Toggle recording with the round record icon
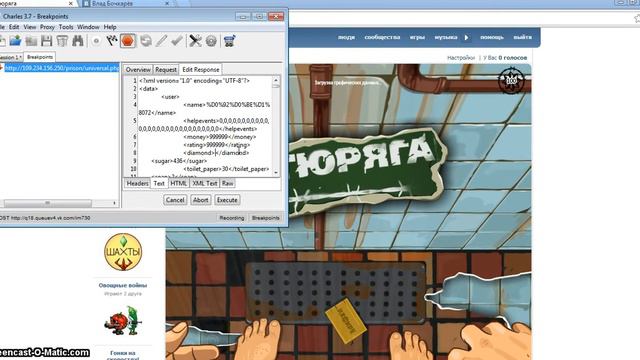The image size is (640, 360). click(96, 41)
